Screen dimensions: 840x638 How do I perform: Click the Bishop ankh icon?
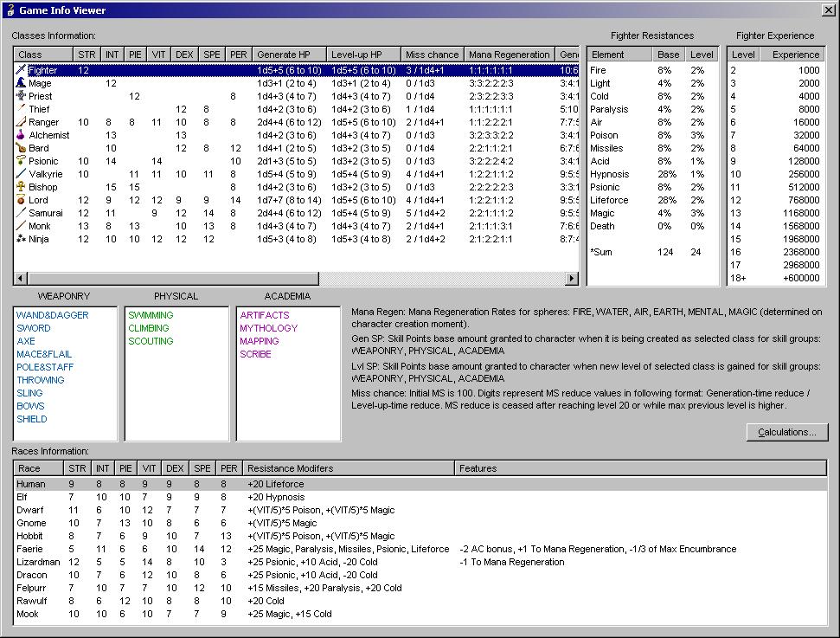coord(21,187)
